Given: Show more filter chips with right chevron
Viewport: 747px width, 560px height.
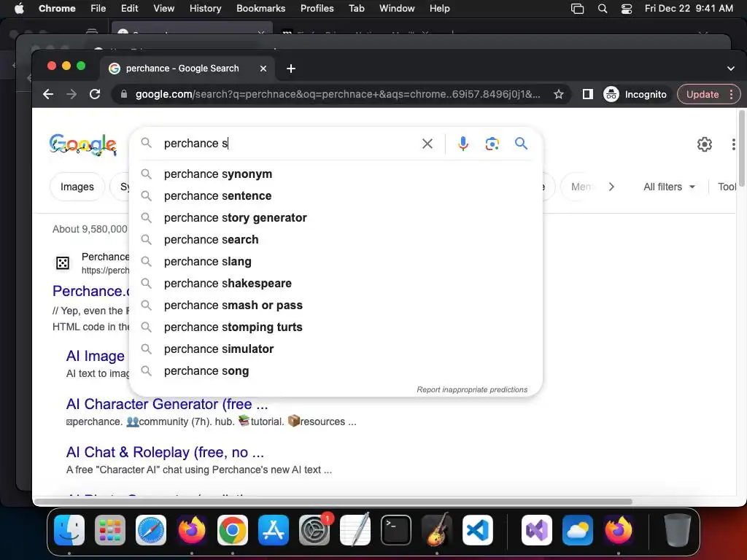Looking at the screenshot, I should coord(611,187).
